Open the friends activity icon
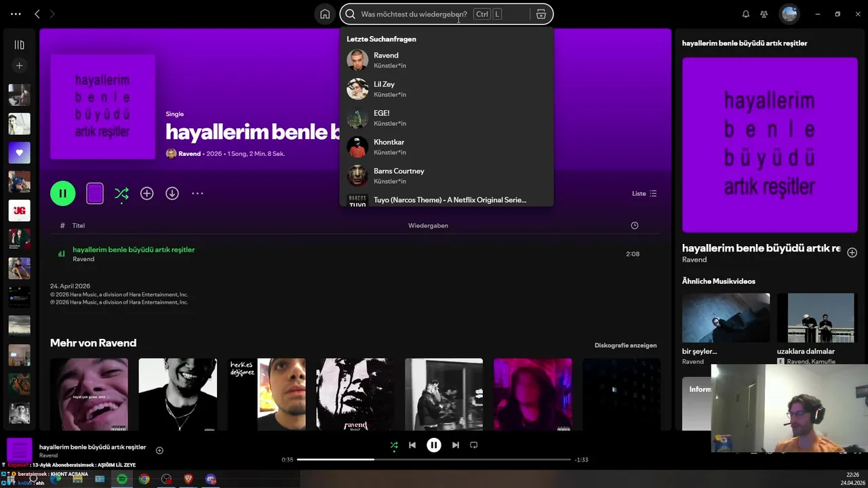Viewport: 868px width, 488px height. (764, 14)
